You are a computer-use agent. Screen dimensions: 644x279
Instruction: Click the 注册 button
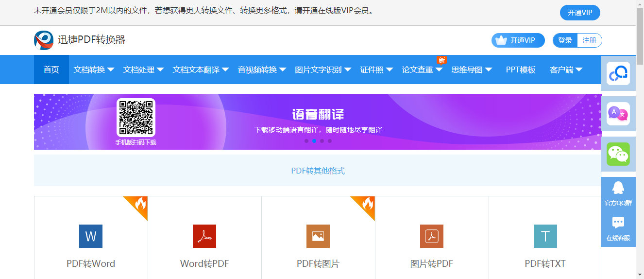coord(590,40)
